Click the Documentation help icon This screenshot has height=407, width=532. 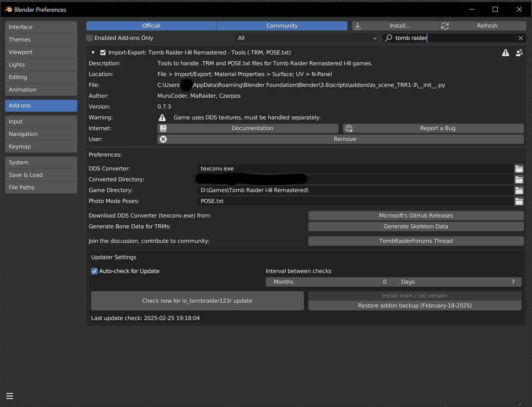point(163,128)
